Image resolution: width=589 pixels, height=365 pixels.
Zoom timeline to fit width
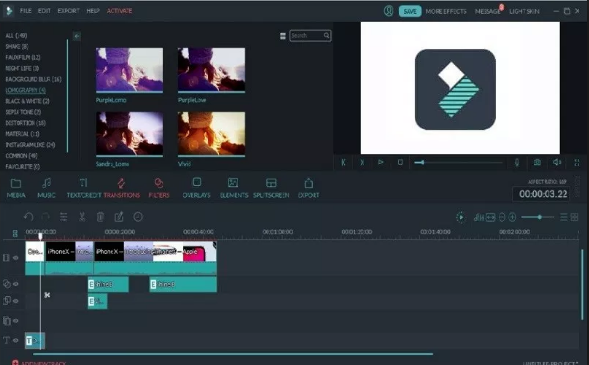491,217
